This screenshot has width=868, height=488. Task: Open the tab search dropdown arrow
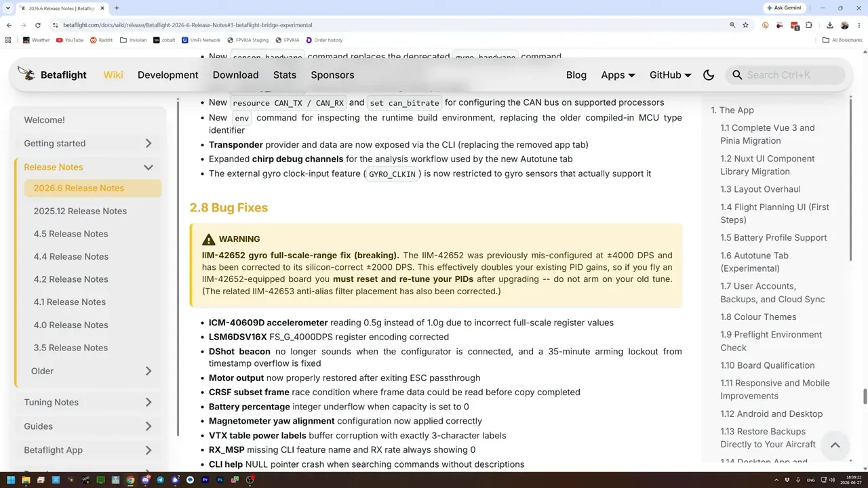click(7, 8)
